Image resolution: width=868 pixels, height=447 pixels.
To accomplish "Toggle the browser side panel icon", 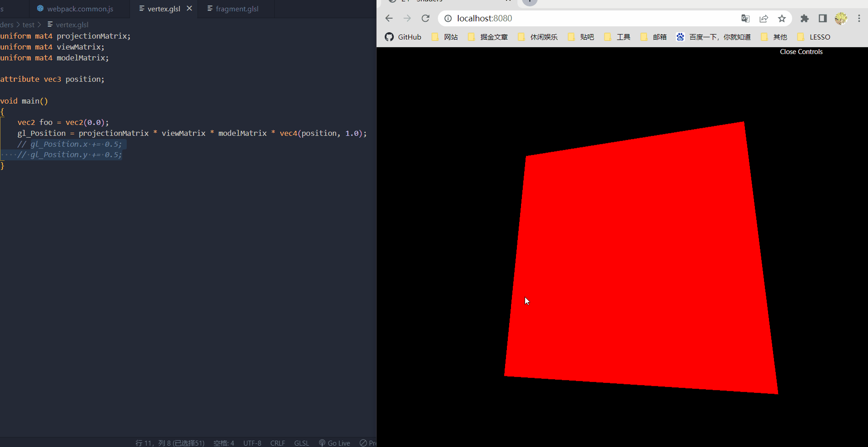I will coord(823,18).
